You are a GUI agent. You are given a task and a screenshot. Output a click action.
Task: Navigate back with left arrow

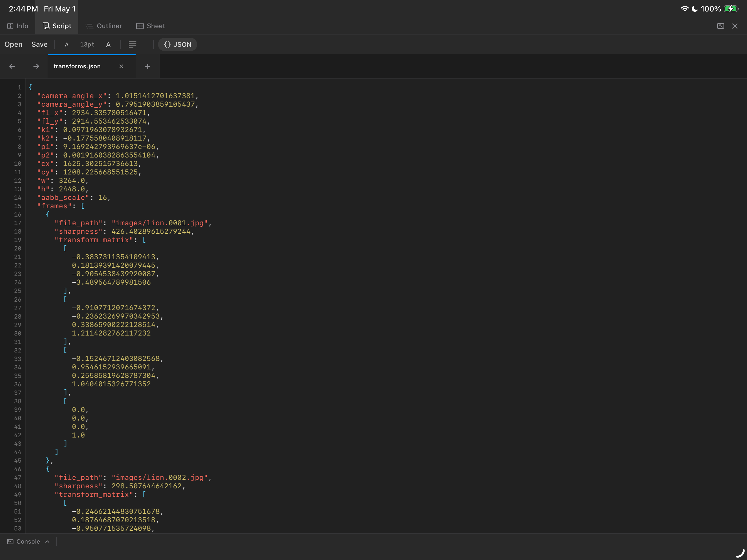12,66
